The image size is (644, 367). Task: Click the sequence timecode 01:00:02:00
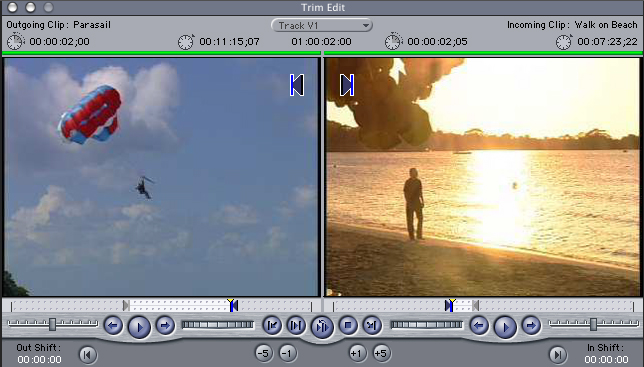coord(322,41)
